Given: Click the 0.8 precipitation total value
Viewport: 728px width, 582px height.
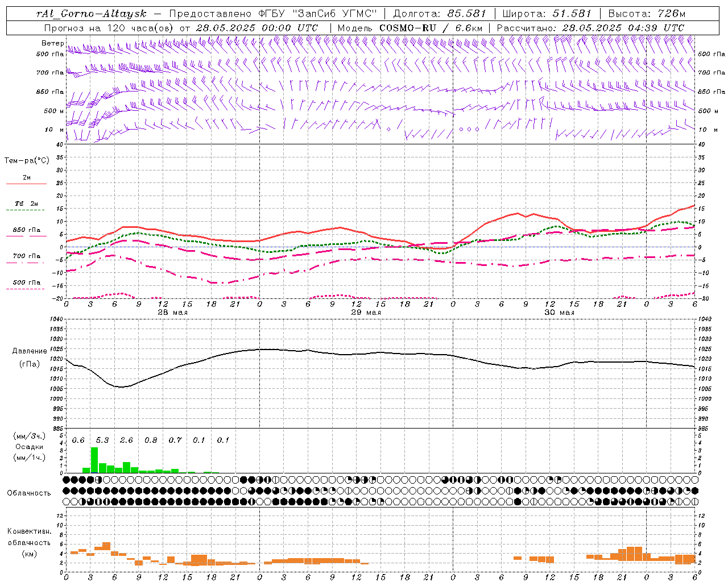Looking at the screenshot, I should click(151, 440).
